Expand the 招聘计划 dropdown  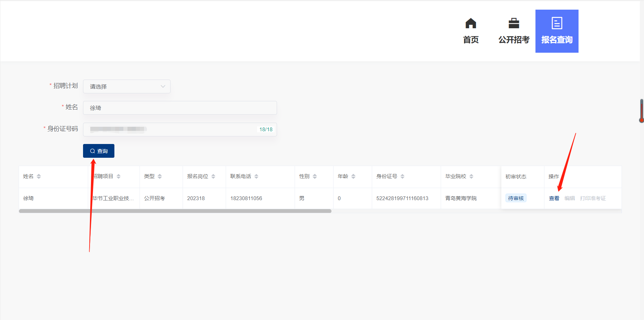click(x=127, y=86)
